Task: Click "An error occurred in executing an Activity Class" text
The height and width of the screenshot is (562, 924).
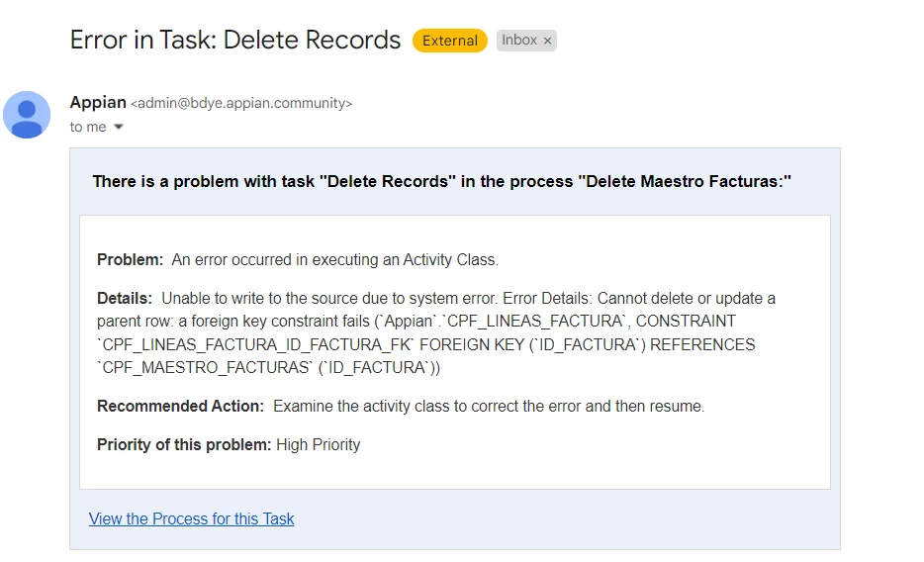Action: 334,260
